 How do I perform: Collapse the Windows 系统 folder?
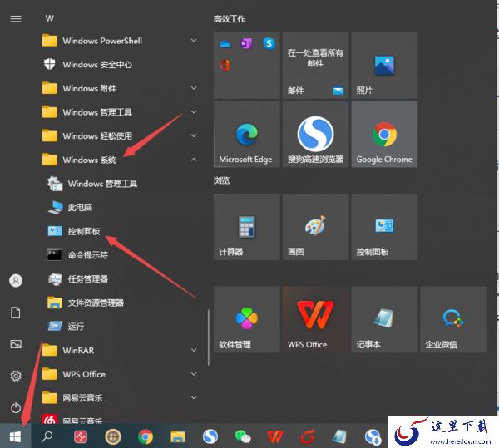tap(194, 160)
